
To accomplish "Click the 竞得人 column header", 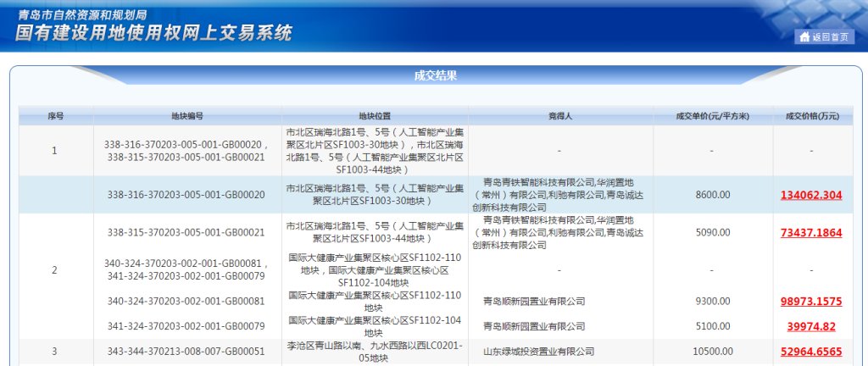I will pyautogui.click(x=560, y=116).
